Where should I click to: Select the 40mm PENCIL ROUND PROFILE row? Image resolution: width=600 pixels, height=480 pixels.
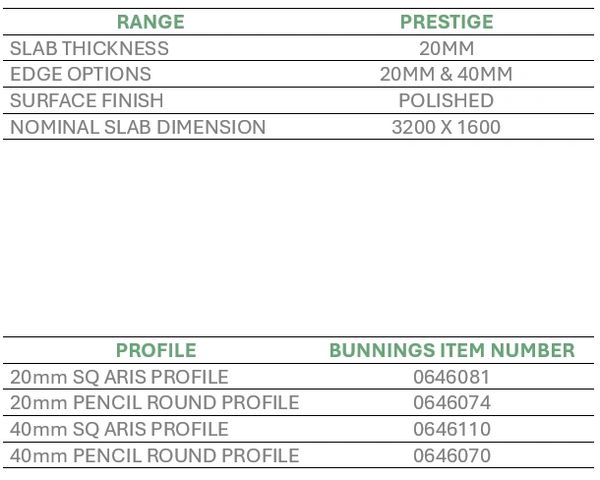[x=155, y=456]
